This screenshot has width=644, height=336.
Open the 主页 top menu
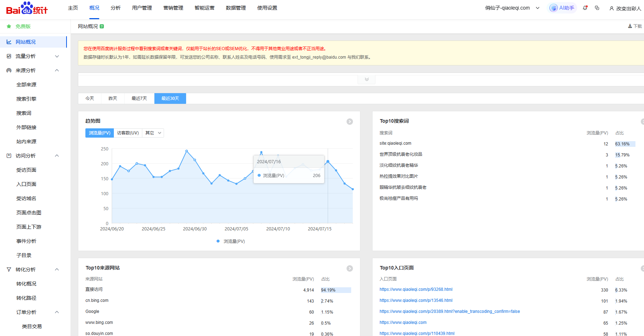coord(73,8)
